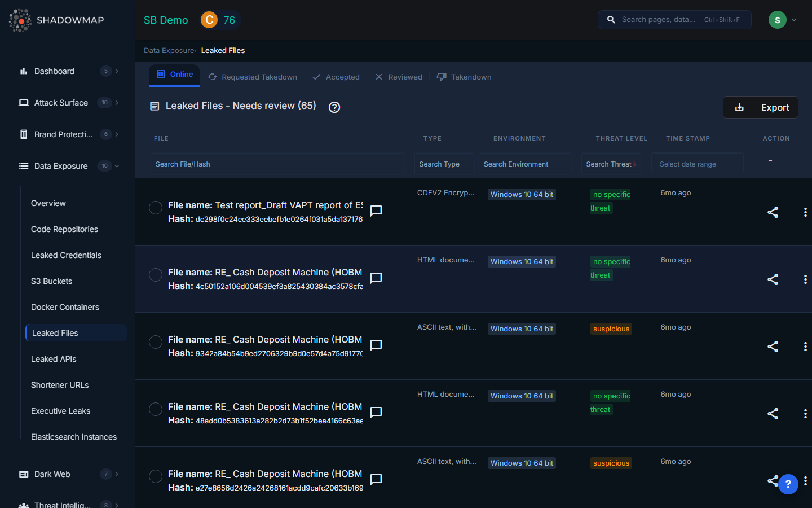
Task: Select the radio for hash starting 9342a84b
Action: [156, 342]
